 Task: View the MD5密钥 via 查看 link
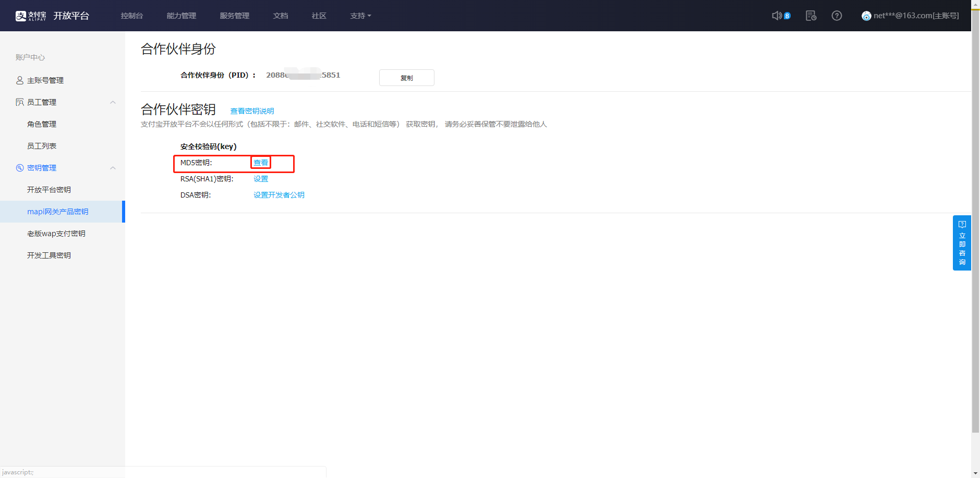(261, 163)
